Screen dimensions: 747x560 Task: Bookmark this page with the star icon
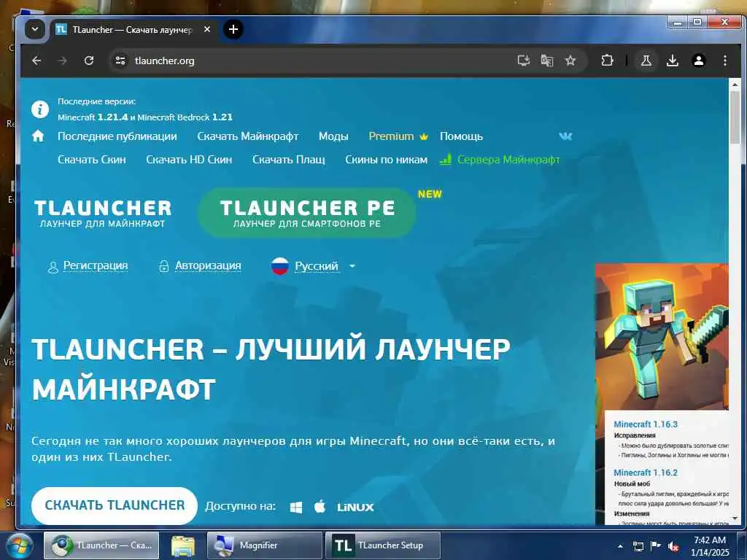click(x=570, y=61)
